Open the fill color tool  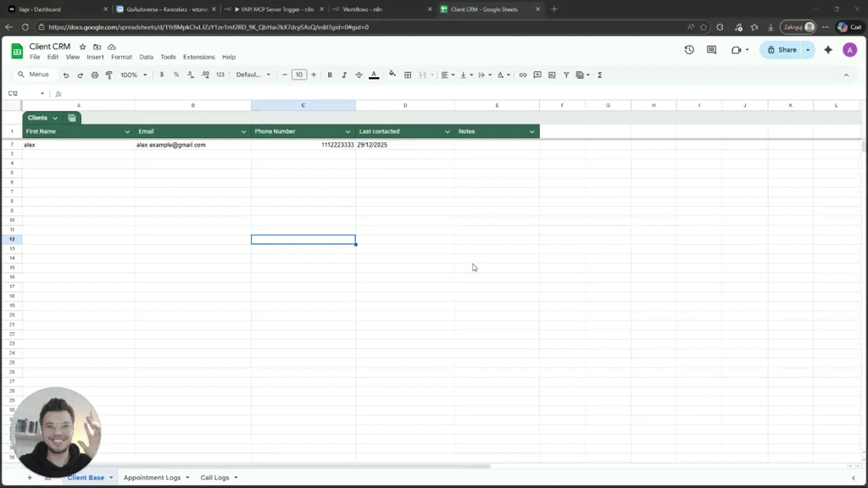coord(392,75)
